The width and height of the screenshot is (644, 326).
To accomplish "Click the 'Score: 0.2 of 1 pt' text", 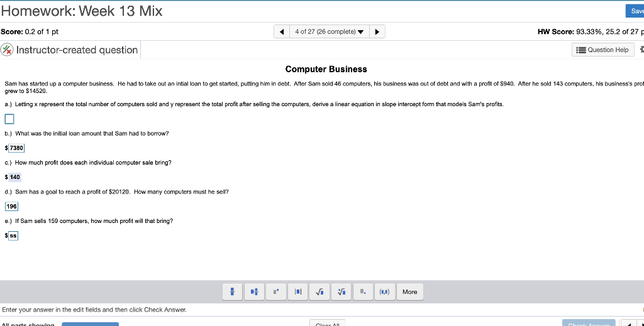I will pyautogui.click(x=30, y=31).
